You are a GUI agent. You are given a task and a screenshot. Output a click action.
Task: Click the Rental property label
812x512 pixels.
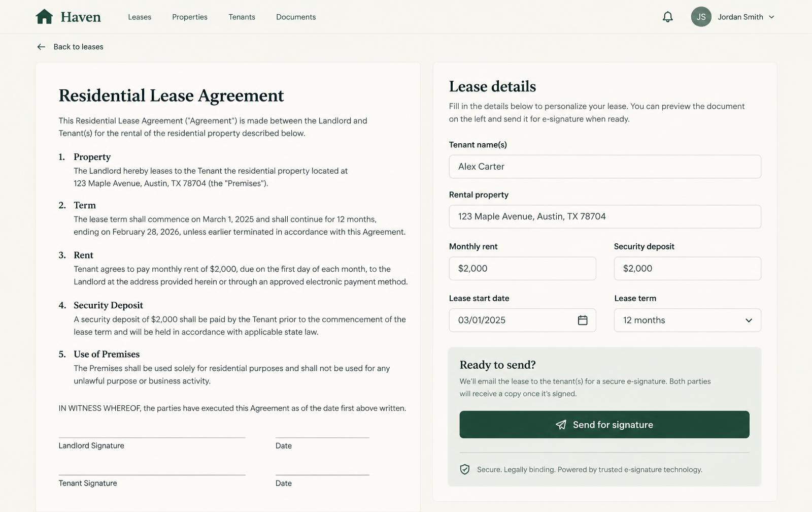click(x=479, y=195)
